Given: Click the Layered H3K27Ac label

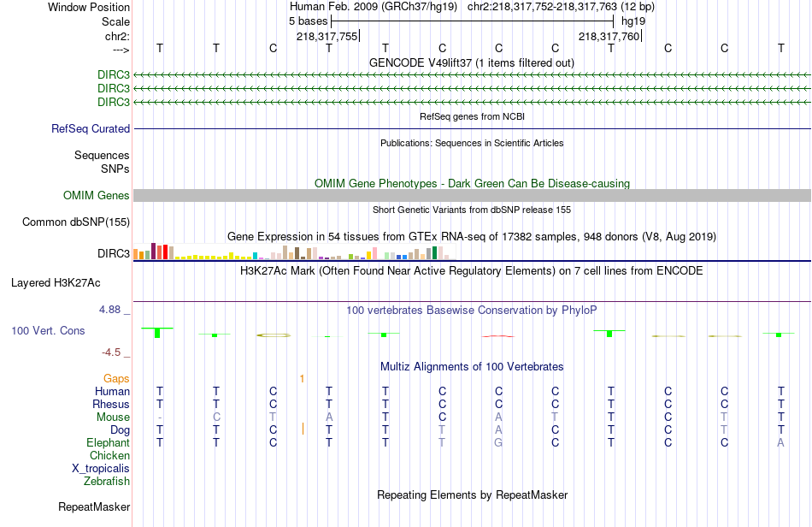Looking at the screenshot, I should [56, 283].
